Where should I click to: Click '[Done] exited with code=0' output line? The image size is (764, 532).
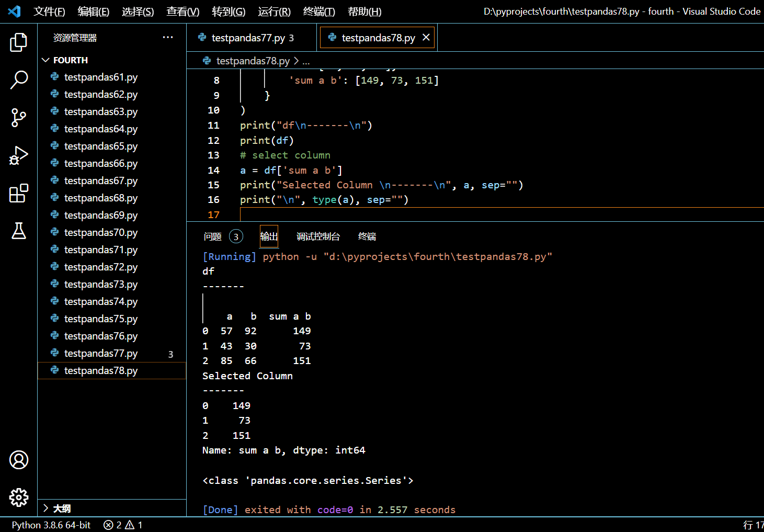pos(329,510)
